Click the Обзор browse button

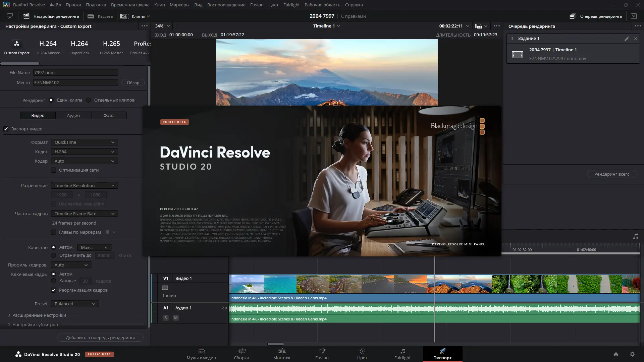[133, 83]
